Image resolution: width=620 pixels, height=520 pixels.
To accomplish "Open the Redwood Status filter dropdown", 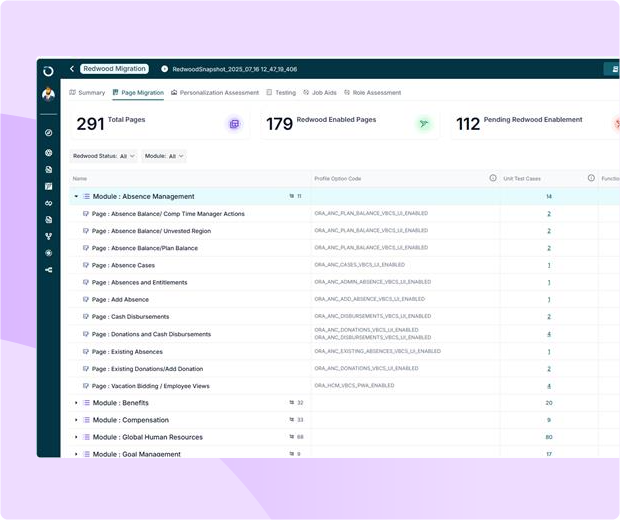I will point(104,156).
